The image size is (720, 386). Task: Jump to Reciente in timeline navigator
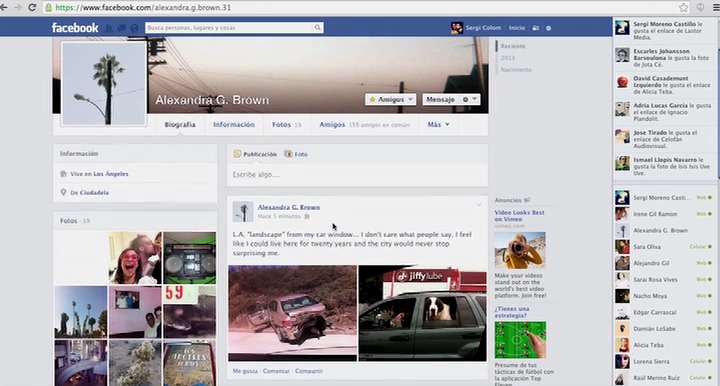(513, 46)
